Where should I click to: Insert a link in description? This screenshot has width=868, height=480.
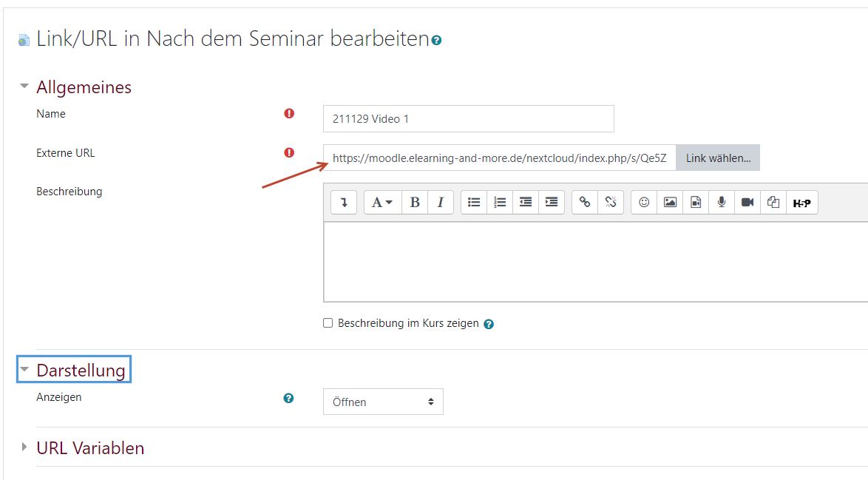(x=585, y=202)
